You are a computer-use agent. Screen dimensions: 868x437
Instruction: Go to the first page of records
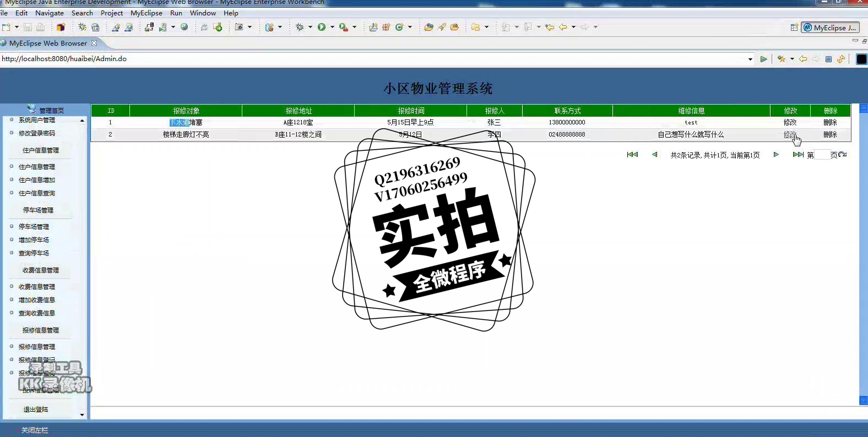pyautogui.click(x=632, y=155)
